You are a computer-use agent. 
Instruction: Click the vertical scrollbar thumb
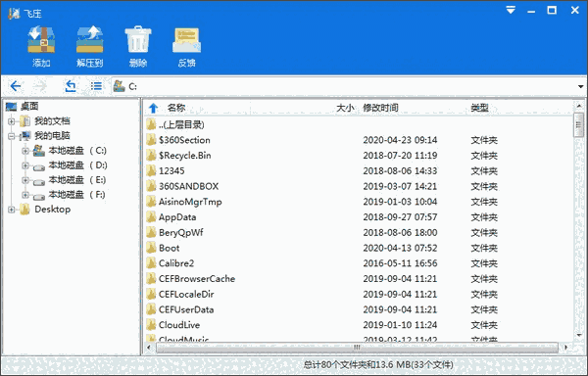578,125
